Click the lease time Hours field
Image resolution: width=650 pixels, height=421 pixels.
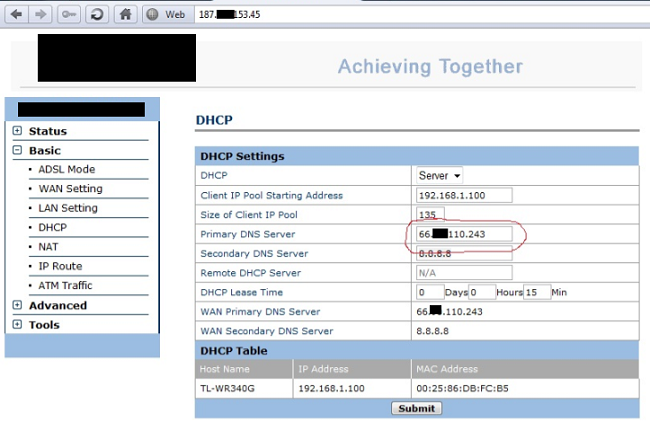coord(482,292)
